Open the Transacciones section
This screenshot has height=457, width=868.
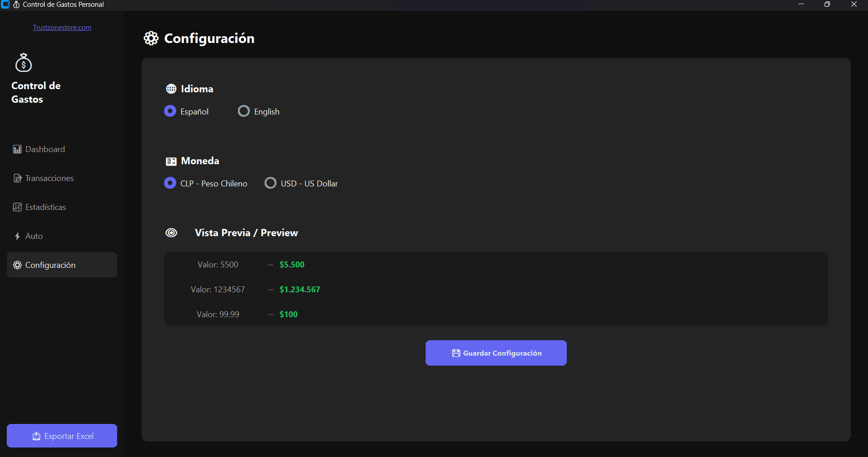(49, 178)
